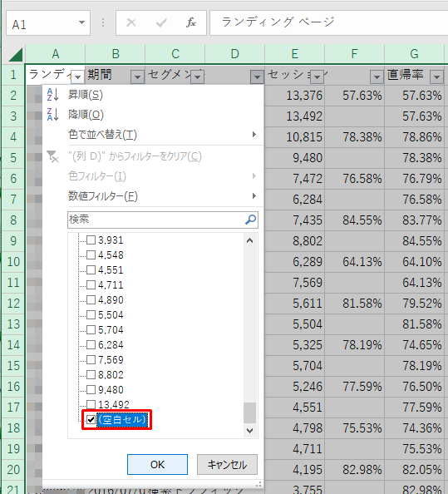Click the formula bar enter checkmark icon
The height and width of the screenshot is (494, 448).
coord(161,22)
